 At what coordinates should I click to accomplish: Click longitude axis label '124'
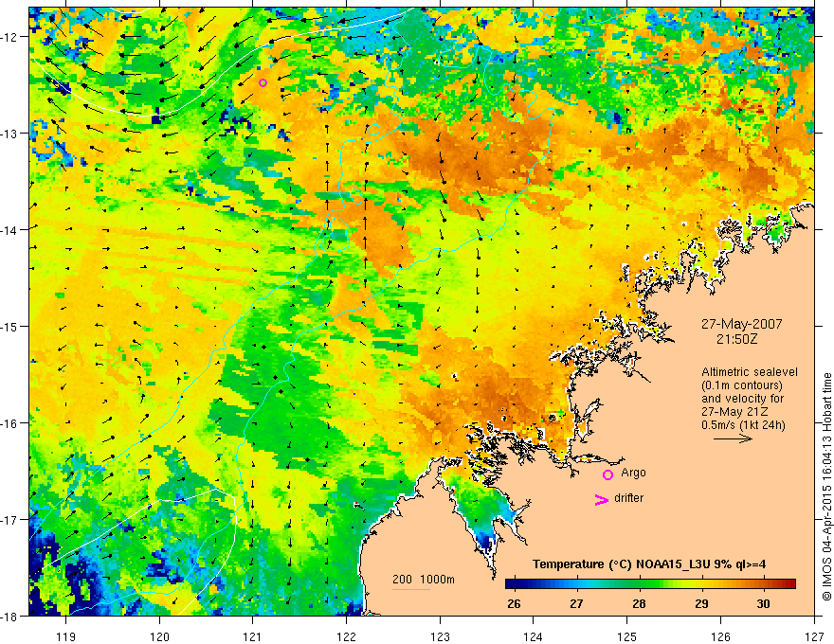[534, 636]
